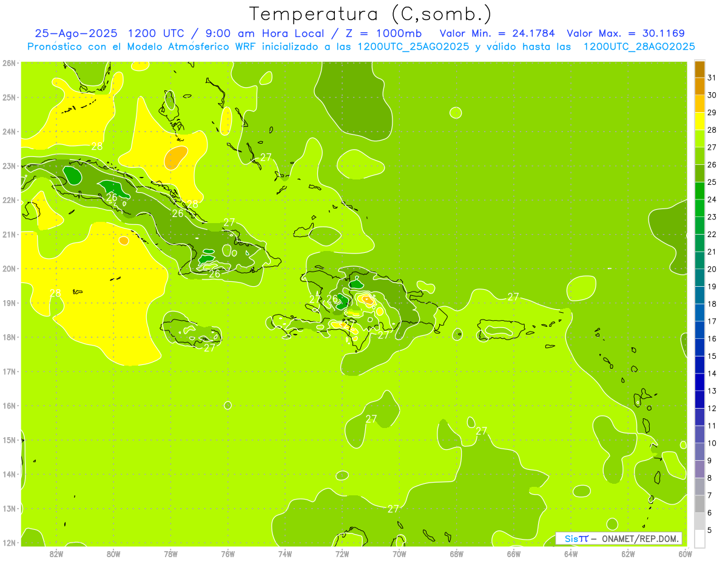Viewport: 728px width, 562px height.
Task: Click the white swatch at legend bottom
Action: pos(699,539)
